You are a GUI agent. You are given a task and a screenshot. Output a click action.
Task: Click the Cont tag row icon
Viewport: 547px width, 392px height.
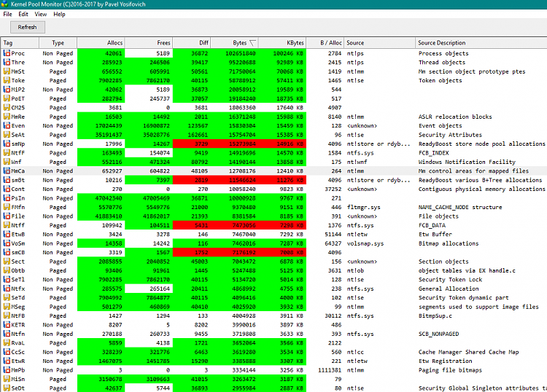coord(7,189)
